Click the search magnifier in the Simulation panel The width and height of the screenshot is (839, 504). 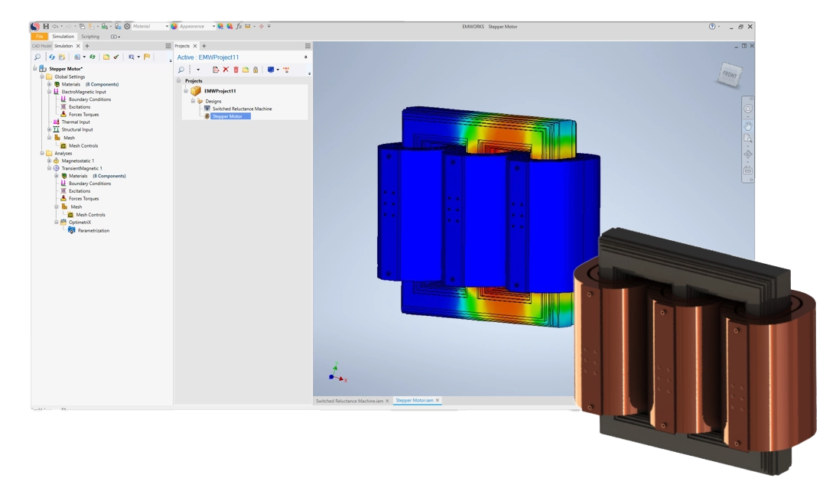[37, 57]
